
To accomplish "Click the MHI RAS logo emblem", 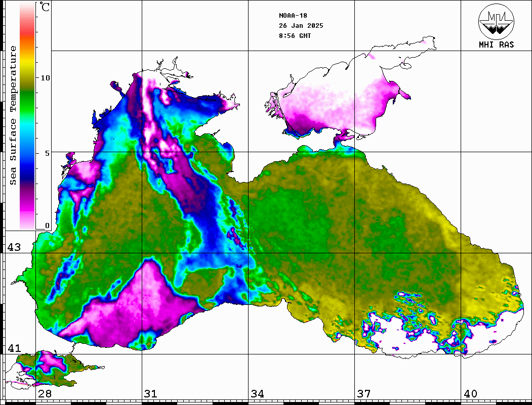I will [x=496, y=22].
